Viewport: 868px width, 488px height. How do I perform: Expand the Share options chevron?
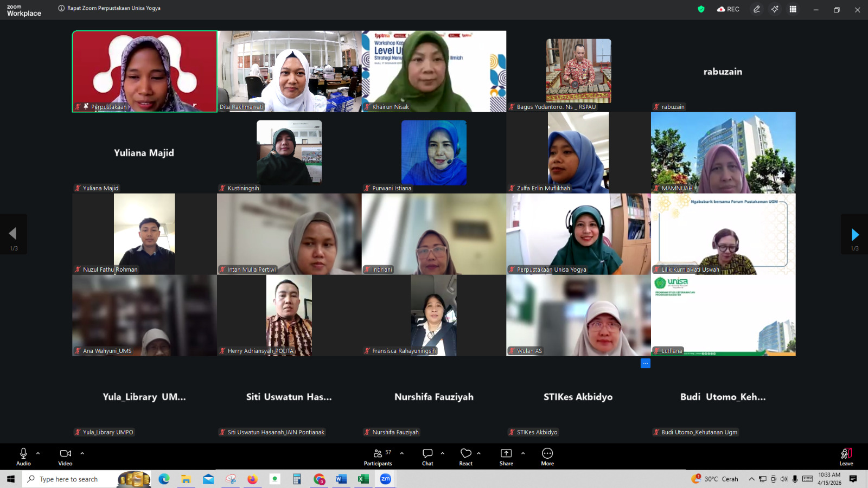point(522,453)
